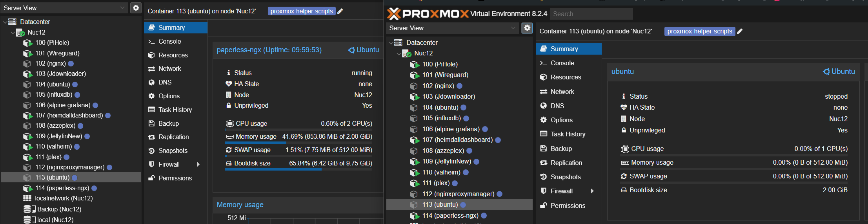Open Network menu item in right window
The width and height of the screenshot is (868, 224).
point(569,92)
